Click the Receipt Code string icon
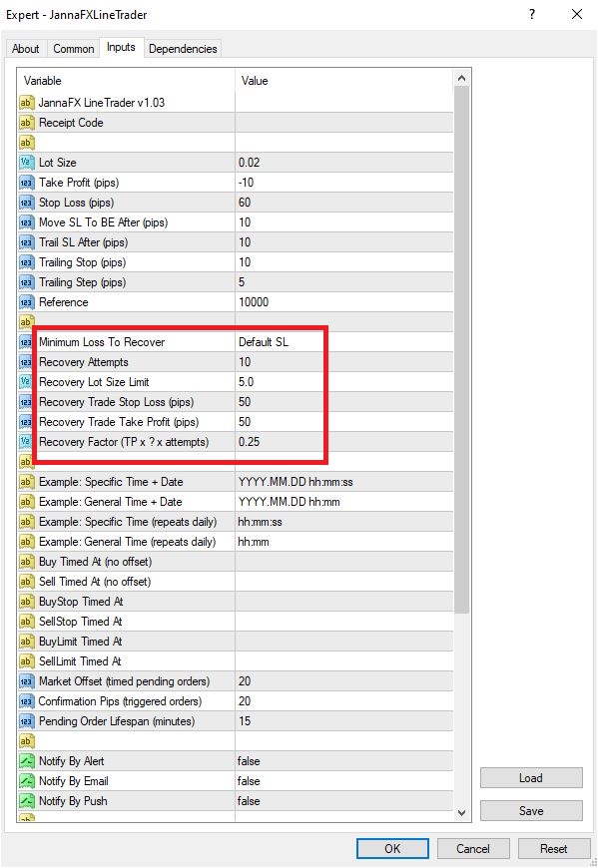Viewport: 598px width, 868px height. tap(27, 123)
